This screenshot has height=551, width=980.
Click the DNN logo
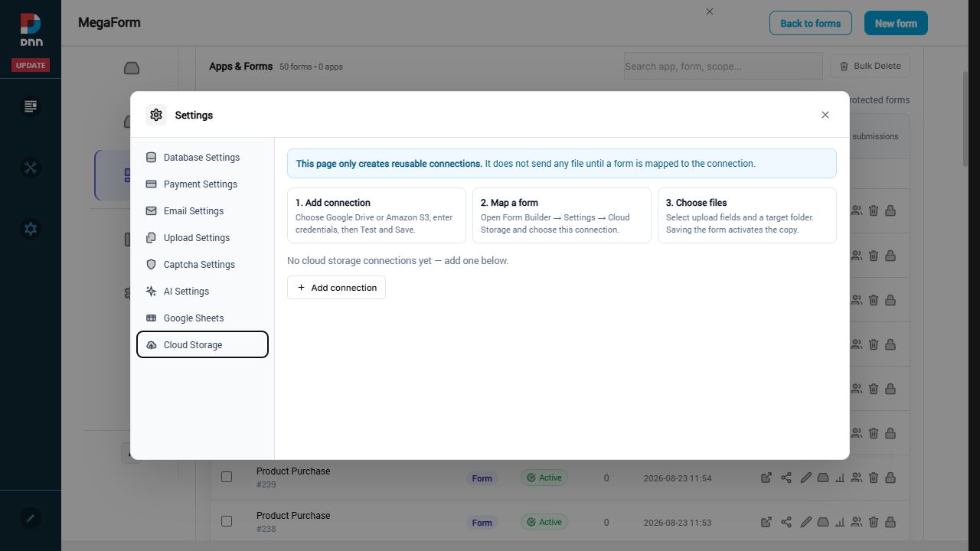click(x=31, y=30)
